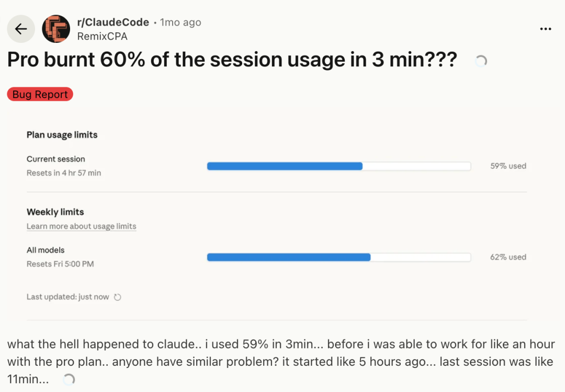Open the embedded usage screenshot image
Viewport: 565px width, 392px height.
(282, 214)
